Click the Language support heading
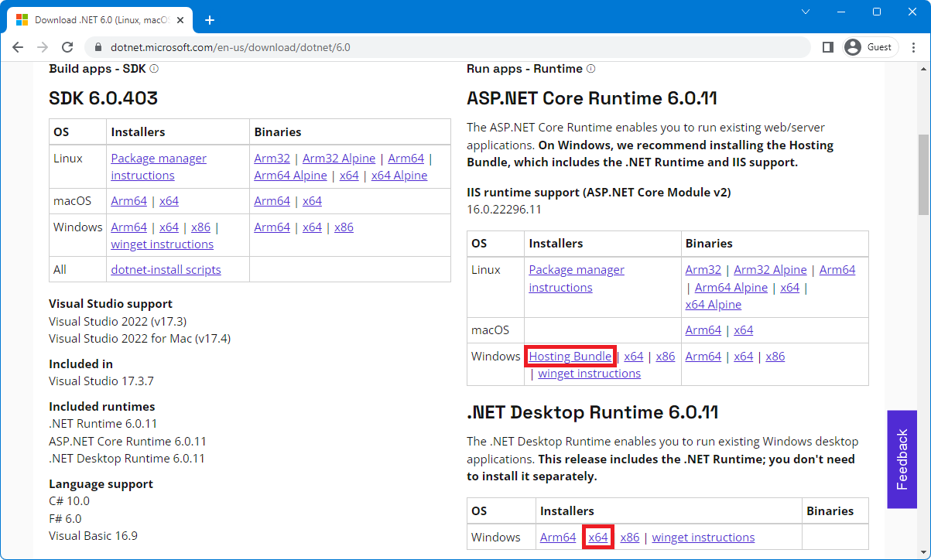 click(101, 483)
